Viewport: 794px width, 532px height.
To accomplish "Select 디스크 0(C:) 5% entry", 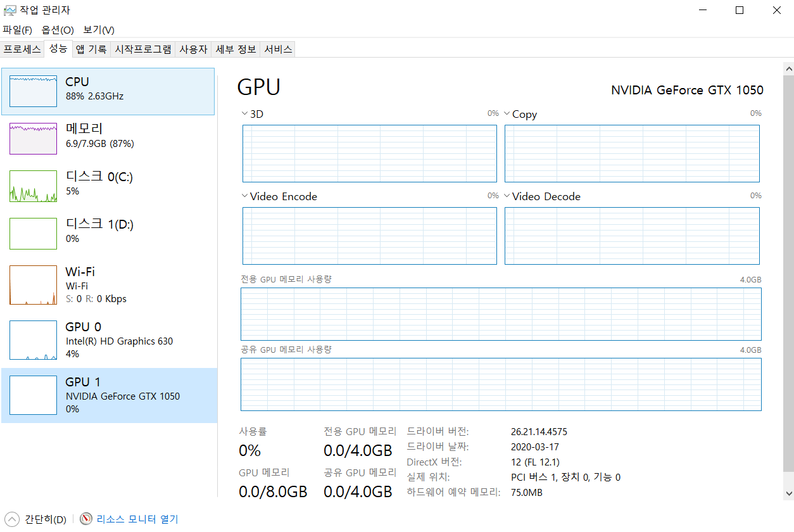I will tap(108, 186).
